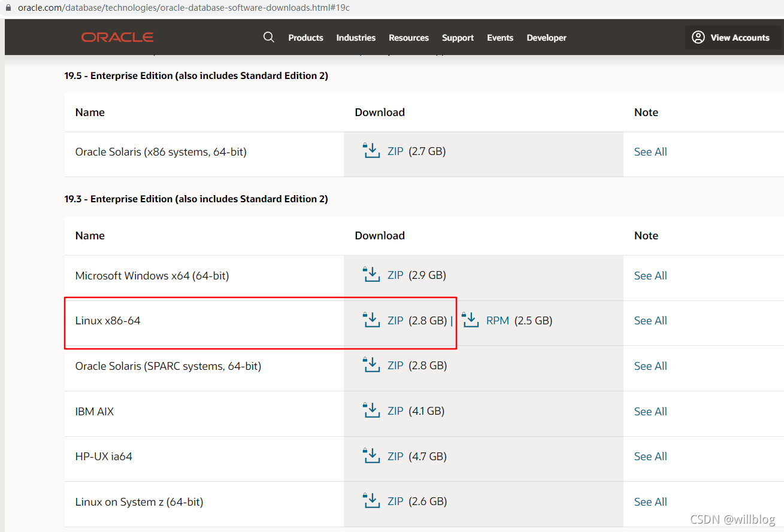The image size is (784, 532).
Task: Open the search magnifier icon
Action: 269,37
